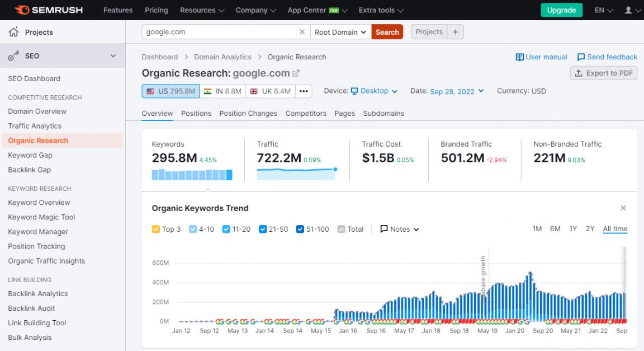Open the Root Domain dropdown

[x=340, y=32]
